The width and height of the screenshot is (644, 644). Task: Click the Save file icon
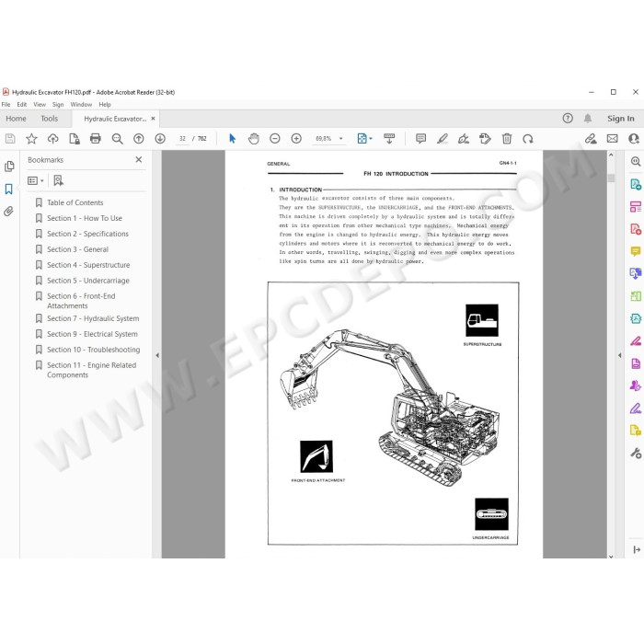point(10,139)
